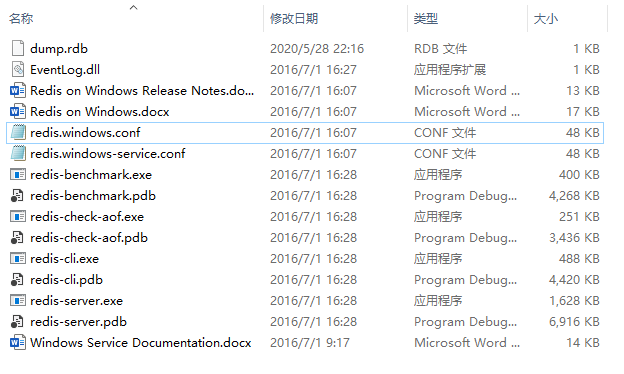The width and height of the screenshot is (624, 374).
Task: Sort files by 类型 column header
Action: coord(426,18)
